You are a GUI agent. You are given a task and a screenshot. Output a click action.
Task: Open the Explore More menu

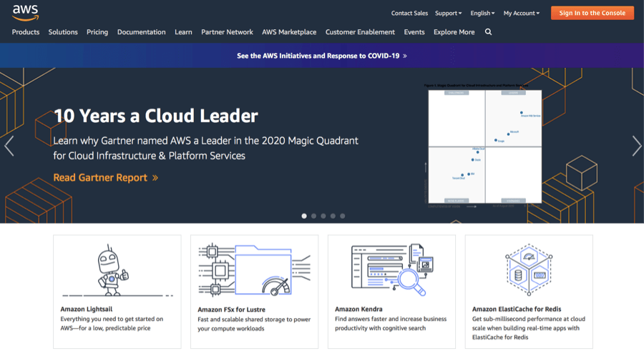click(x=454, y=32)
